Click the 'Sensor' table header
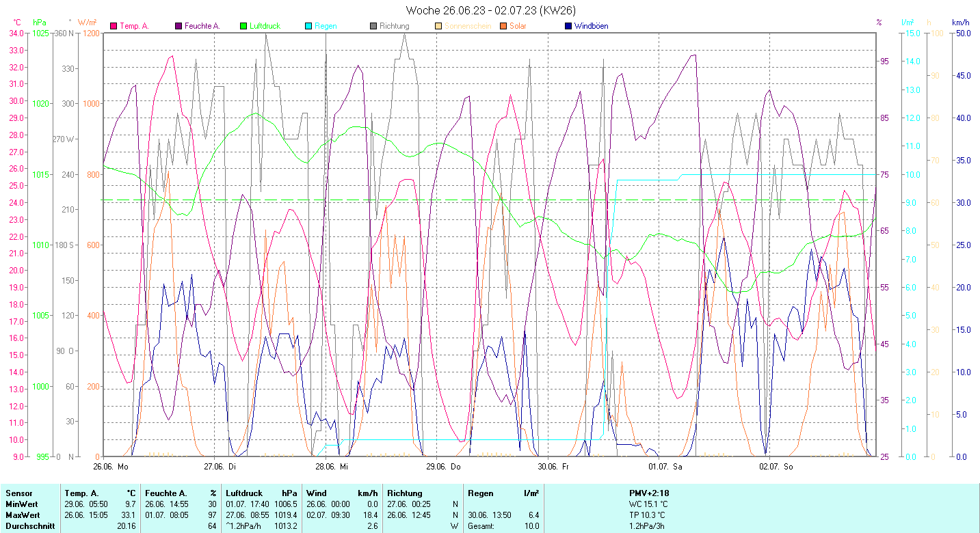This screenshot has height=533, width=980. 18,493
